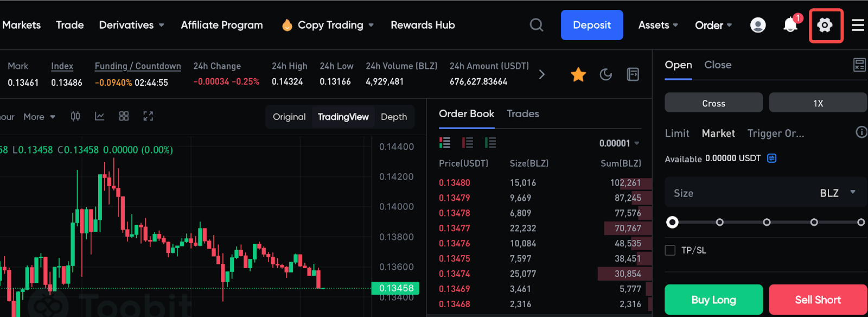Switch to the Trades tab
The image size is (868, 317).
pyautogui.click(x=523, y=113)
